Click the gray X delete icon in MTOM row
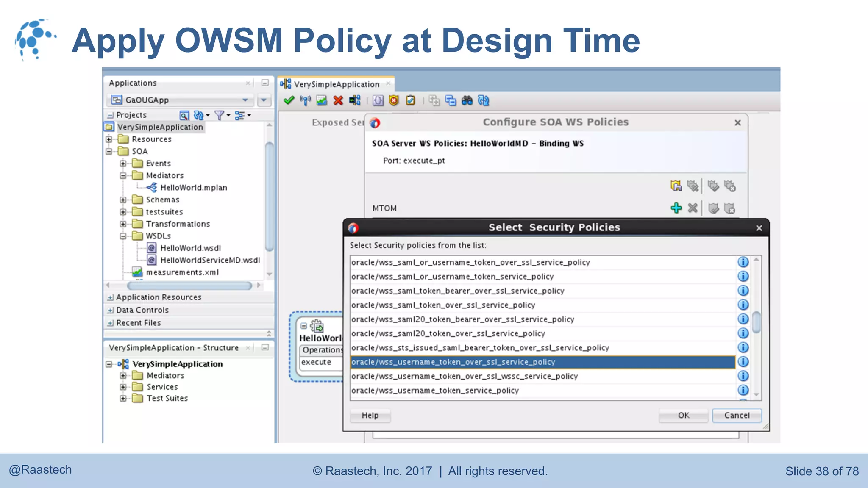The height and width of the screenshot is (488, 868). (693, 208)
